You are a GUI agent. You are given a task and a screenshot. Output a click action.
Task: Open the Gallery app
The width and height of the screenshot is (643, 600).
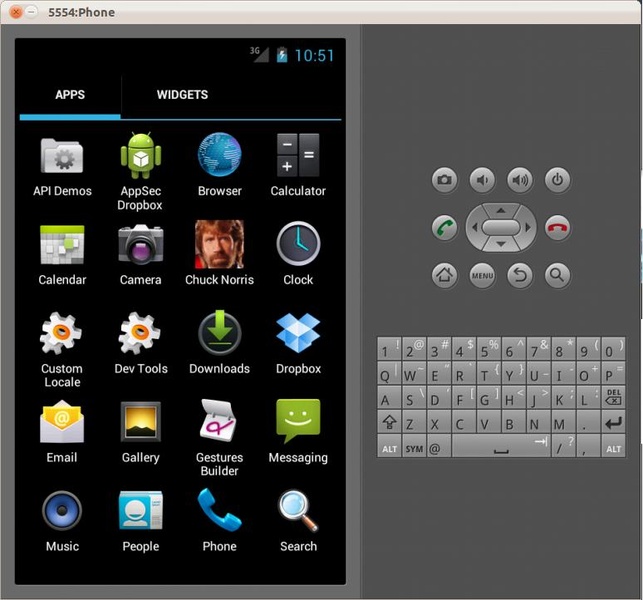(x=141, y=433)
